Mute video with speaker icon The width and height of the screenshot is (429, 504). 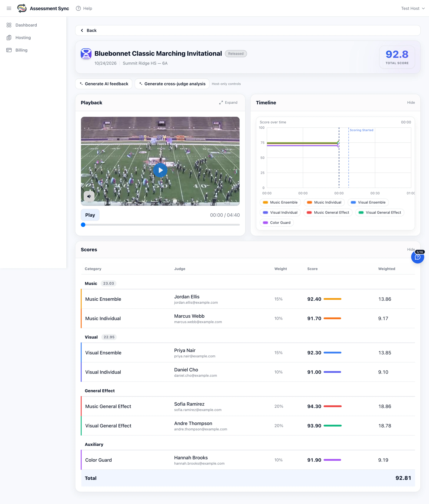pos(89,196)
